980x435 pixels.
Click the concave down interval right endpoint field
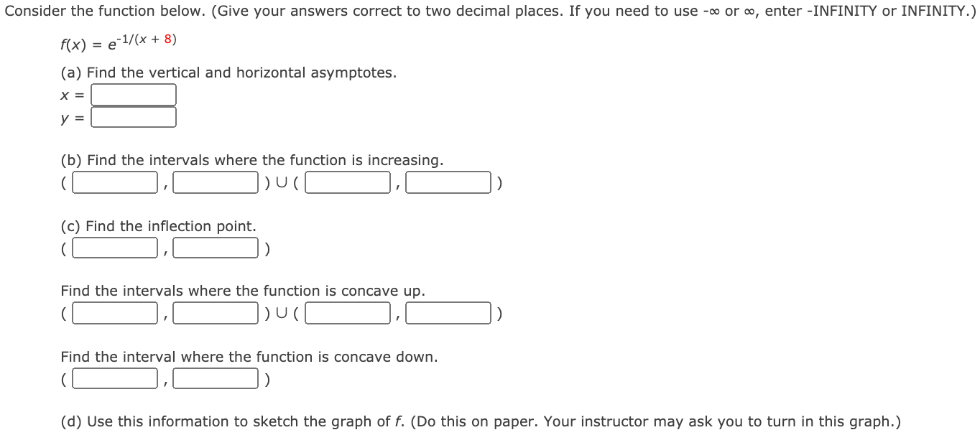click(216, 378)
